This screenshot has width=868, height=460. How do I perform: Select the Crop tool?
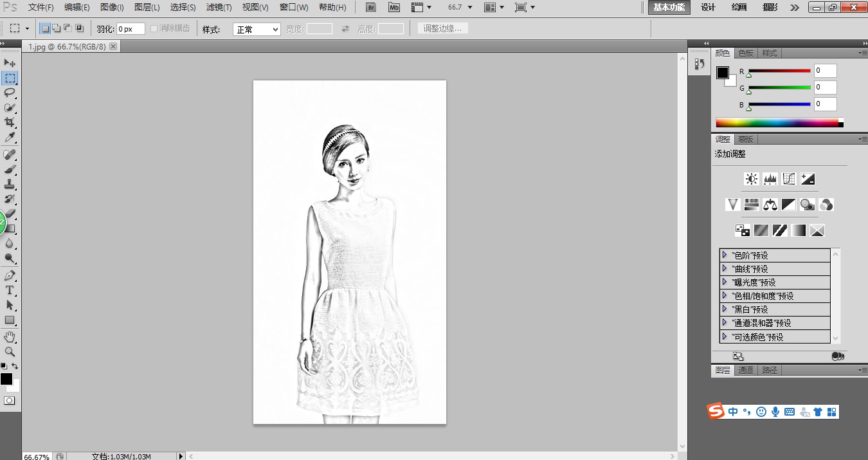10,122
